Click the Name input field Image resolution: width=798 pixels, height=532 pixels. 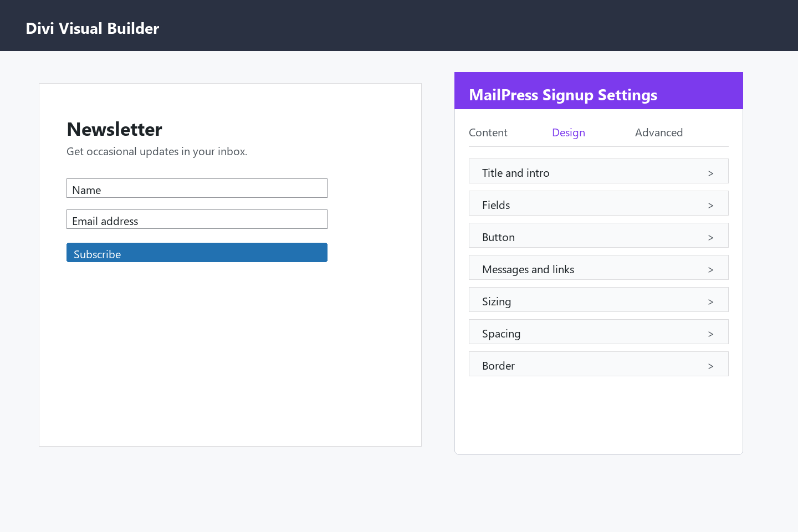[x=197, y=188]
